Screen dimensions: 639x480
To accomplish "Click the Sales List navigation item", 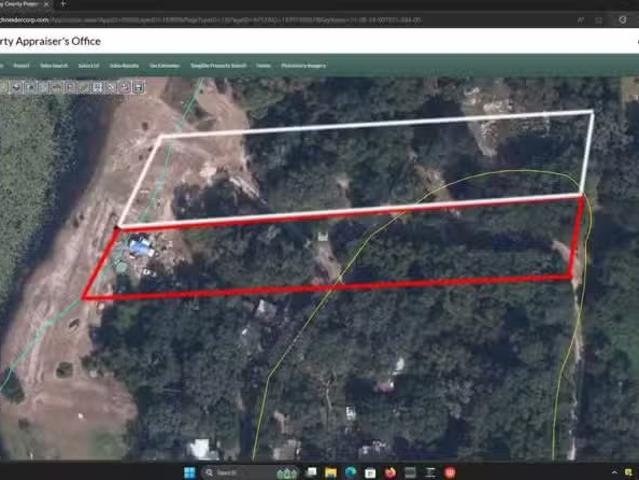I will (x=88, y=66).
